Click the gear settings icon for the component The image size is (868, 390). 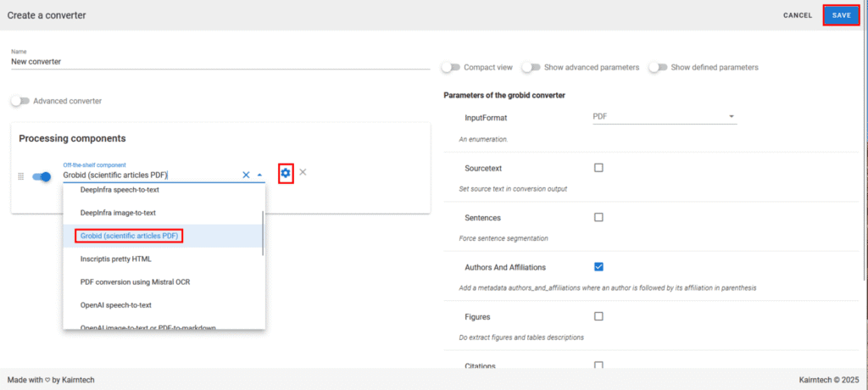(286, 173)
